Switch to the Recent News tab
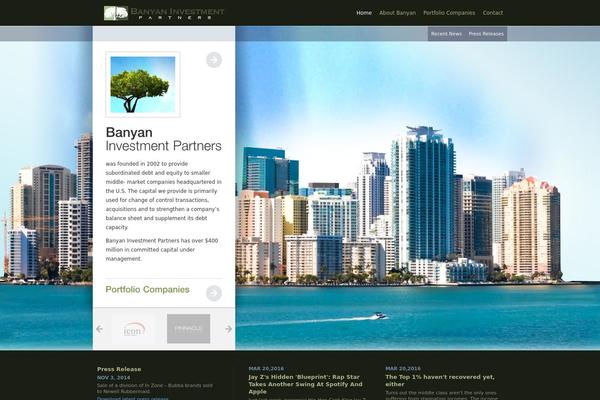This screenshot has width=600, height=400. point(446,34)
